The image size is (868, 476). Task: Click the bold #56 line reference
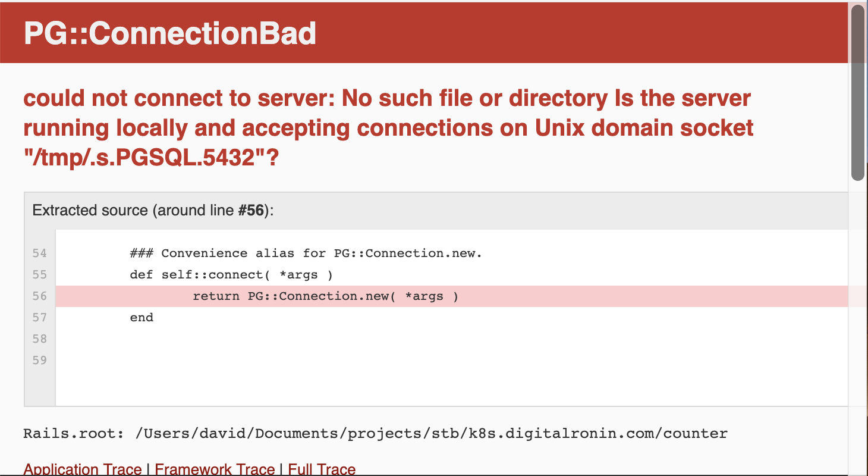point(250,211)
